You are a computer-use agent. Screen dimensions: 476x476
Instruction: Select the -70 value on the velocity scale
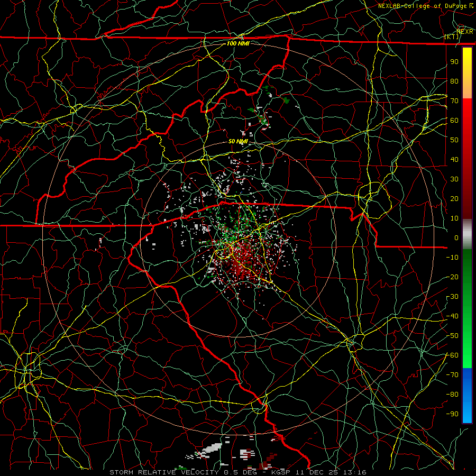(x=452, y=375)
